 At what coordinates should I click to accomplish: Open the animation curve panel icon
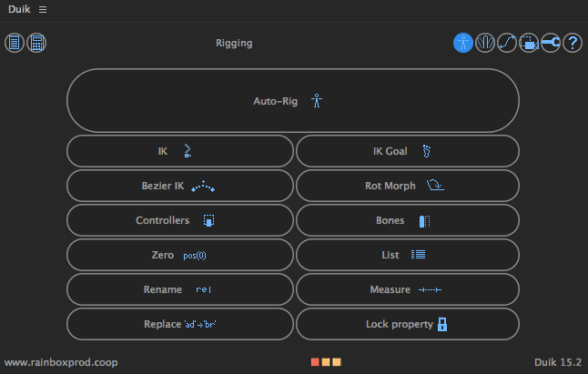pyautogui.click(x=507, y=43)
